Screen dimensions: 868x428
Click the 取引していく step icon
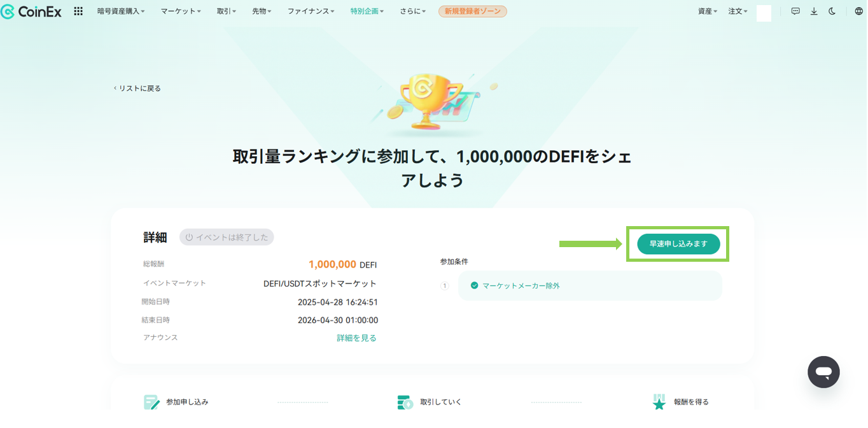coord(405,402)
